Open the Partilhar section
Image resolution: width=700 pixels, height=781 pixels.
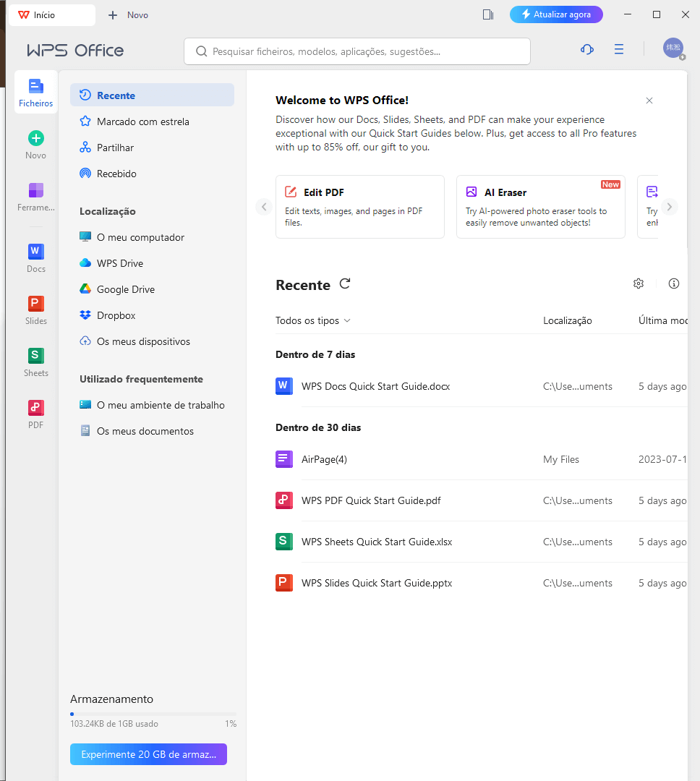coord(116,147)
